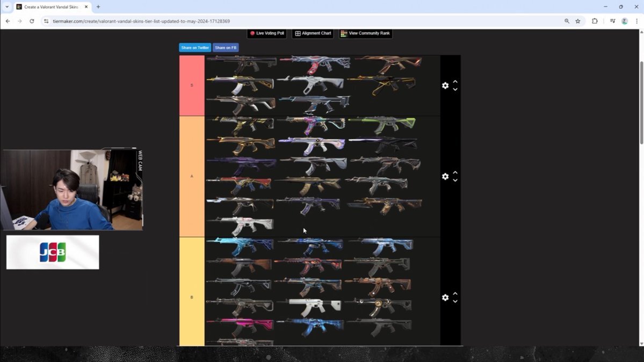Share tier list on Twitter
The width and height of the screenshot is (644, 362).
coord(195,48)
